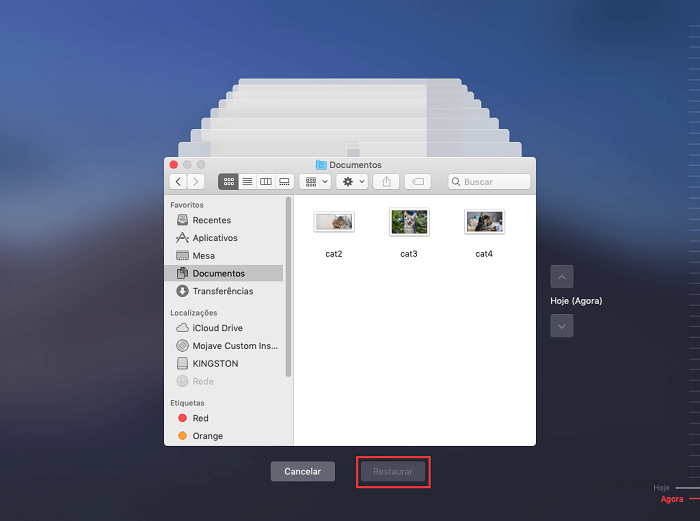Go forward with the right arrow button
700x521 pixels.
coord(196,182)
